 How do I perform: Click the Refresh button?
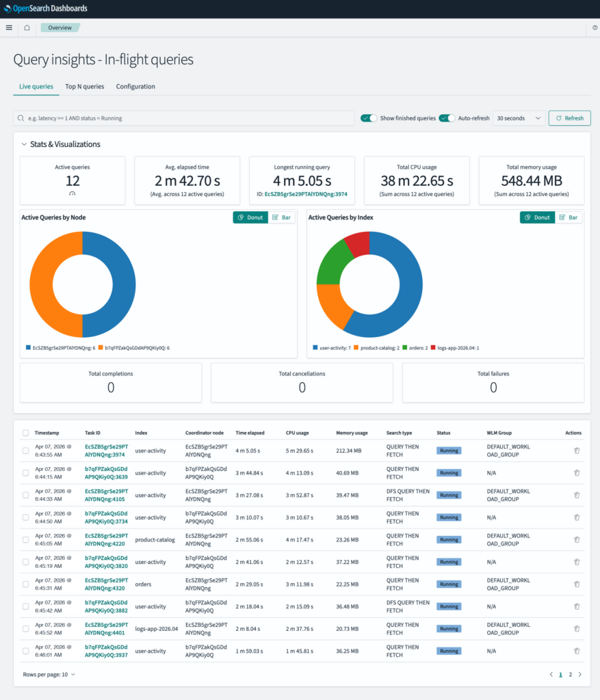pyautogui.click(x=570, y=118)
